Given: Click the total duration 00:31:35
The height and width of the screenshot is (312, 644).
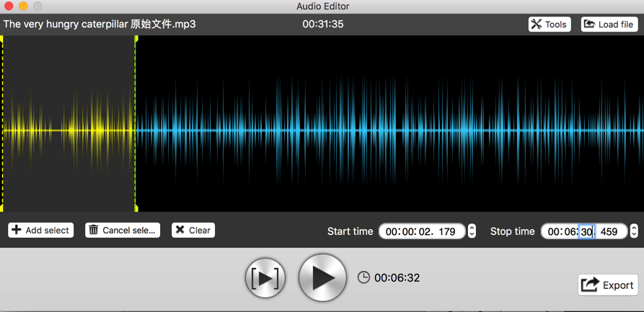Looking at the screenshot, I should (323, 24).
